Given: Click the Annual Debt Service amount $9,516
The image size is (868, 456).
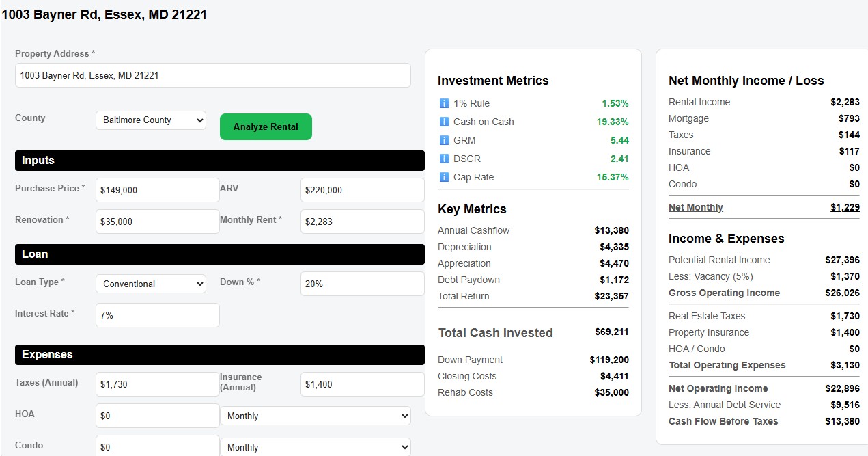Looking at the screenshot, I should (x=845, y=405).
